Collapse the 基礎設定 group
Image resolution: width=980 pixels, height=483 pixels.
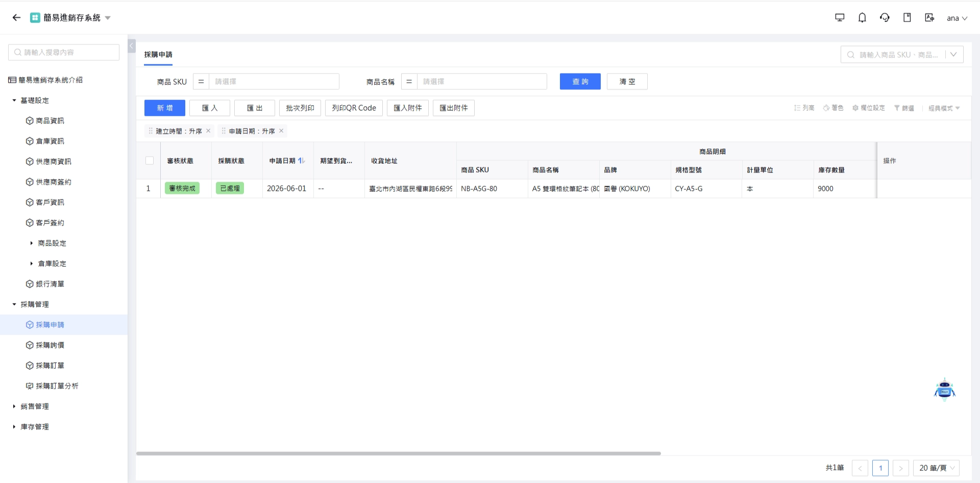[x=14, y=100]
